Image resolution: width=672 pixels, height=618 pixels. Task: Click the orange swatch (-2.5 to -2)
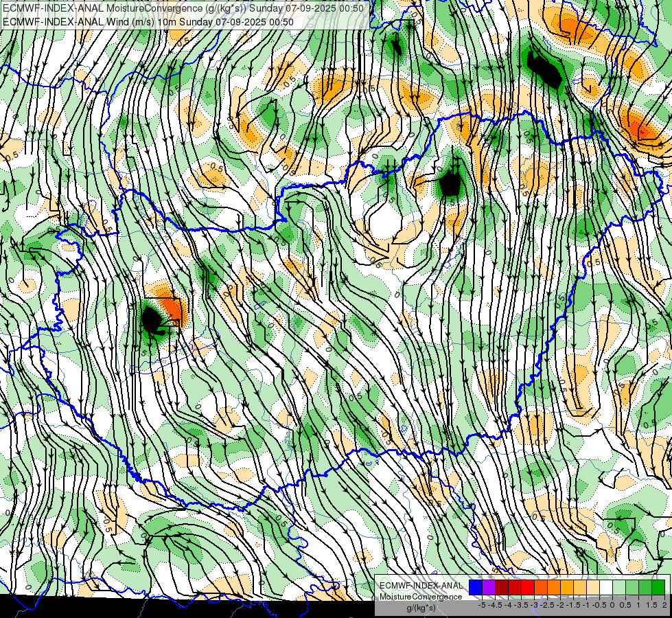click(554, 588)
